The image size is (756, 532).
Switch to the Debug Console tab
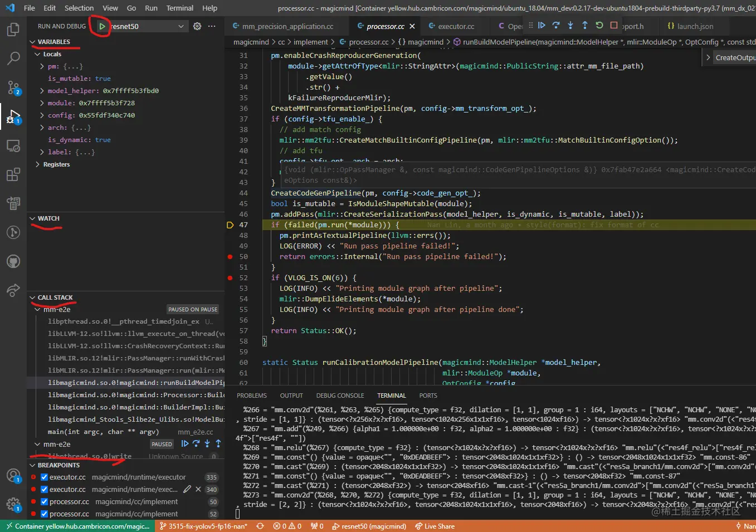[x=340, y=396]
